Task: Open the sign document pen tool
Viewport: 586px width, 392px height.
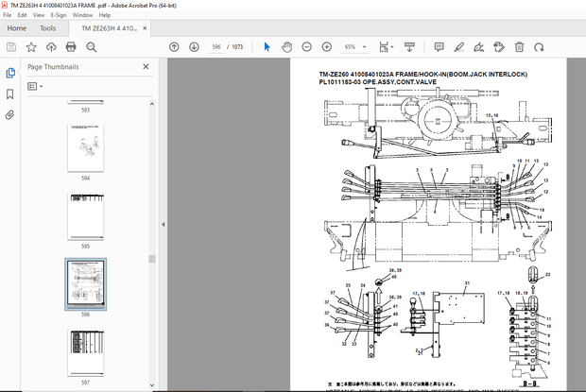Action: 479,47
